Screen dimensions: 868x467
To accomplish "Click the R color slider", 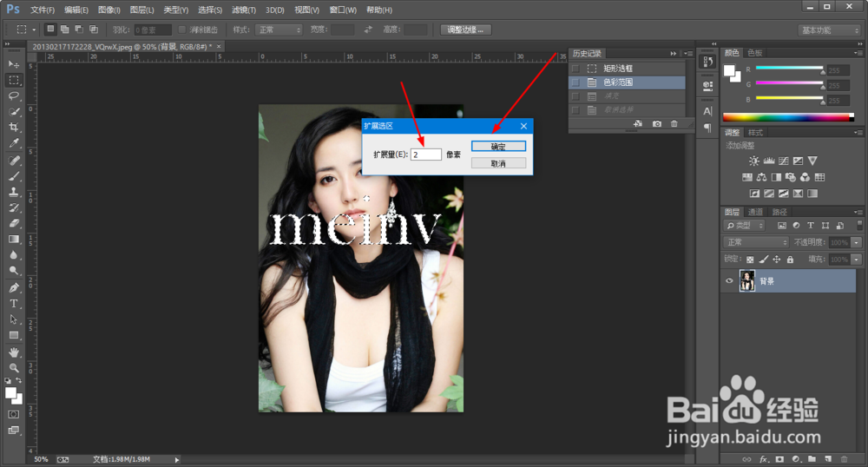I will tap(789, 69).
